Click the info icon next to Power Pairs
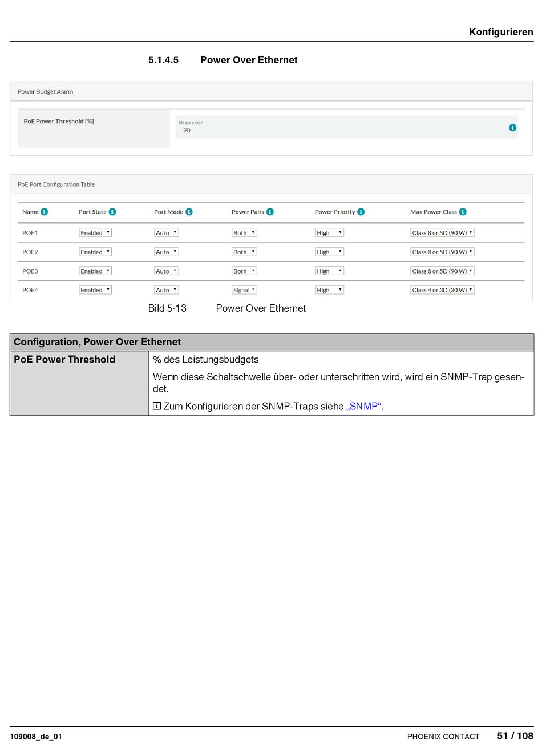This screenshot has height=756, width=542. tap(270, 212)
